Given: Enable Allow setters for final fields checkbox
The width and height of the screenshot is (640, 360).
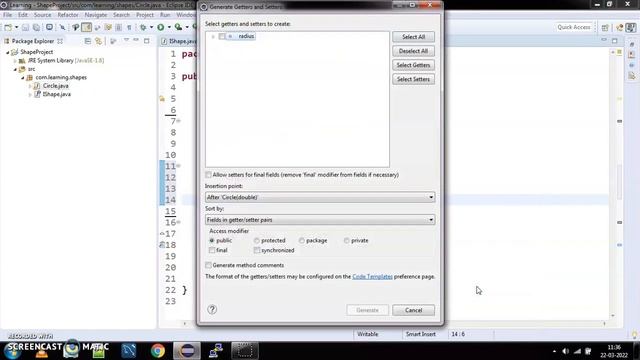Looking at the screenshot, I should (x=208, y=175).
